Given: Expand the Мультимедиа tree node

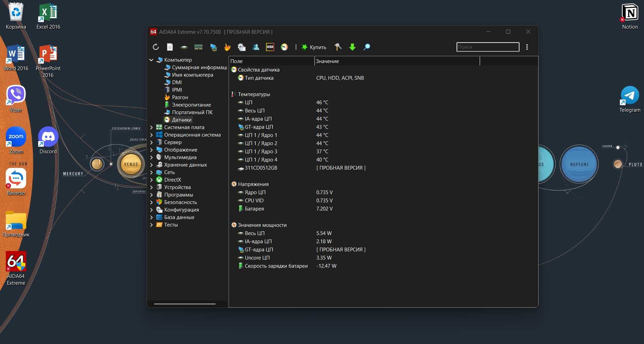Looking at the screenshot, I should tap(151, 157).
